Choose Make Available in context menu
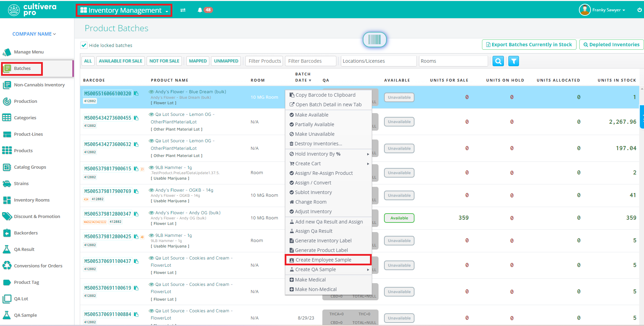Screen dimensions: 644x326 coord(329,115)
